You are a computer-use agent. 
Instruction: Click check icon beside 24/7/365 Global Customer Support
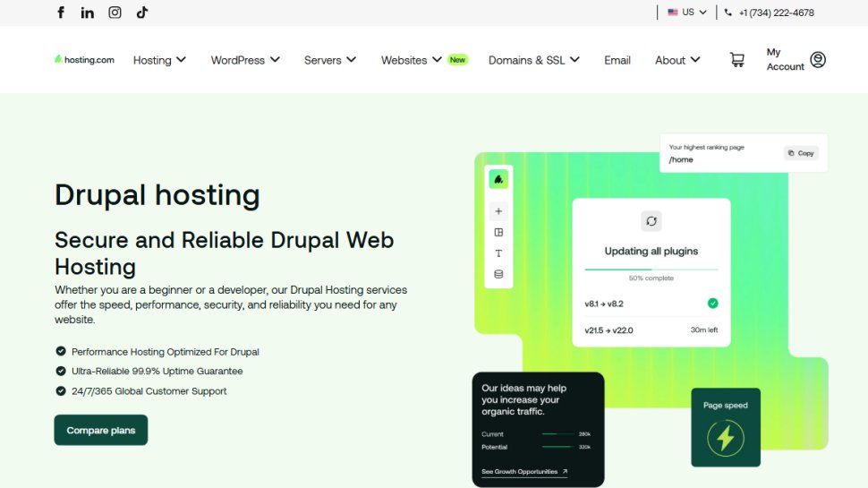coord(61,390)
